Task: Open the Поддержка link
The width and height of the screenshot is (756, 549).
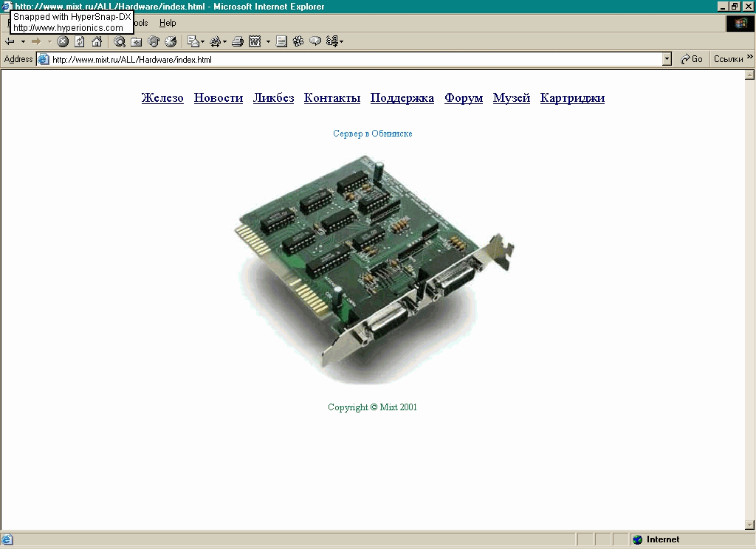Action: (x=402, y=98)
